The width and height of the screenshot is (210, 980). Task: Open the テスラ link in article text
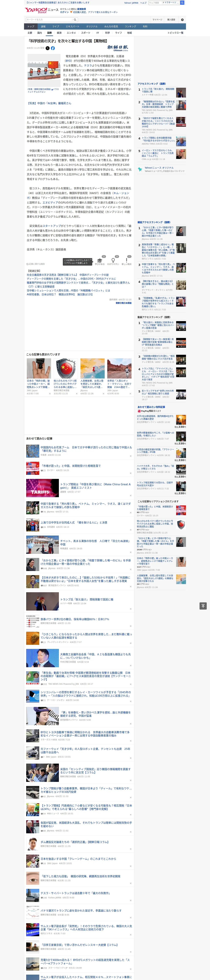tap(88, 65)
